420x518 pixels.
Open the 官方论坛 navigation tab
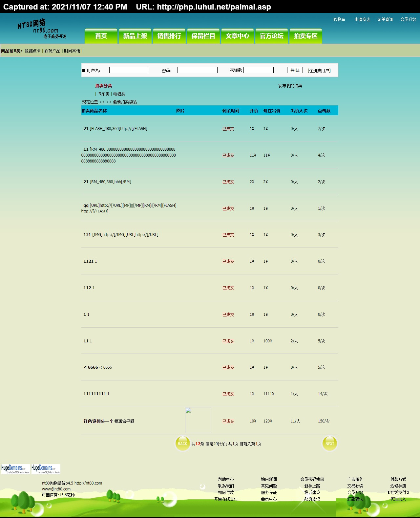(272, 36)
